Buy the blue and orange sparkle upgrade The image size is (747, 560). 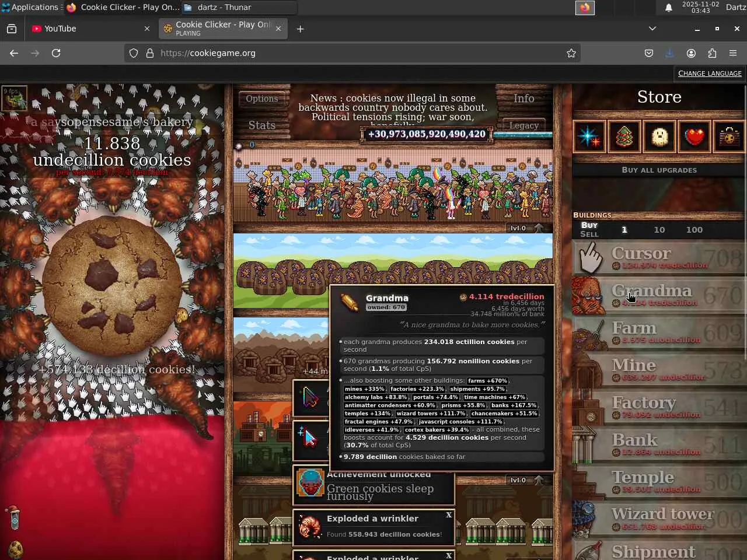[589, 136]
